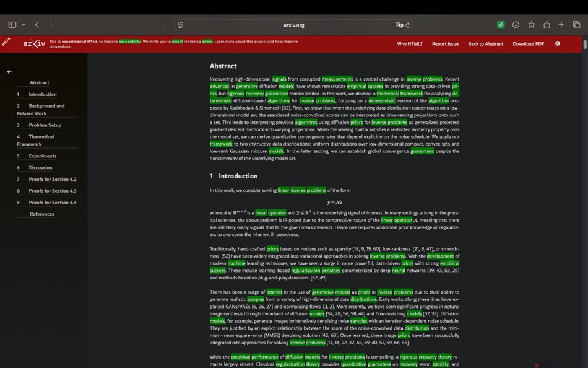This screenshot has height=368, width=588.
Task: Click the green extension icon in the toolbar
Action: [501, 25]
